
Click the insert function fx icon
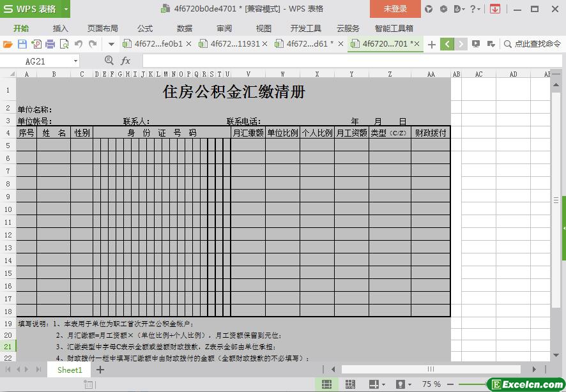[126, 61]
